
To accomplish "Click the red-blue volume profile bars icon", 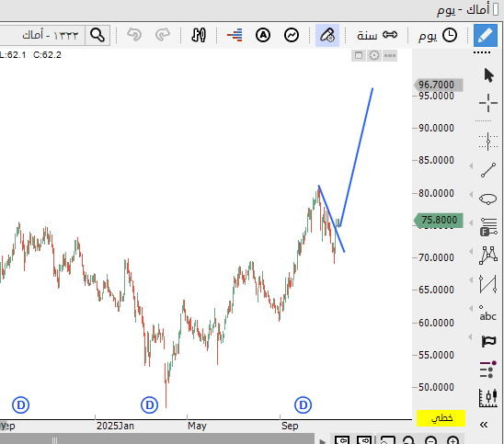I will click(235, 35).
